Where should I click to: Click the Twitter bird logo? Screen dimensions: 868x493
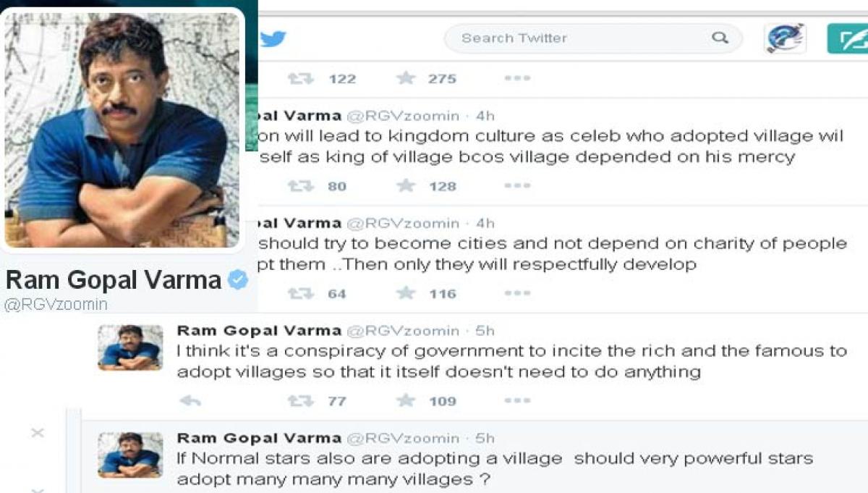pos(273,38)
